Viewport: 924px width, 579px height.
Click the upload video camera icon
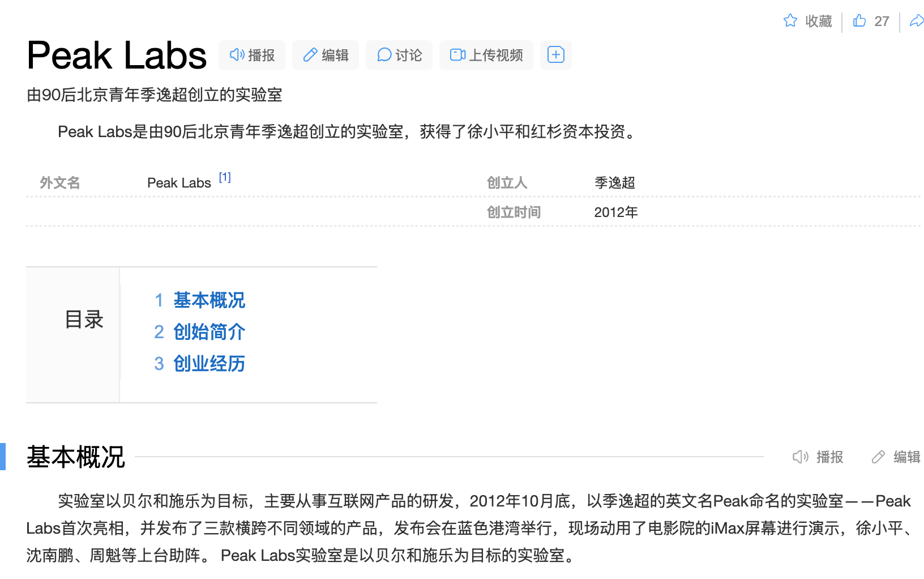[457, 55]
